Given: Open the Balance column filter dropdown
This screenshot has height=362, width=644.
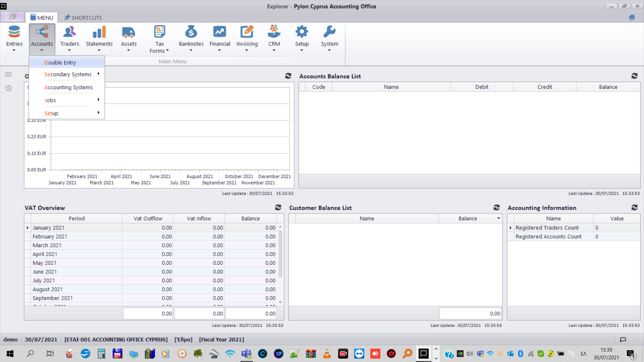Looking at the screenshot, I should [x=498, y=218].
